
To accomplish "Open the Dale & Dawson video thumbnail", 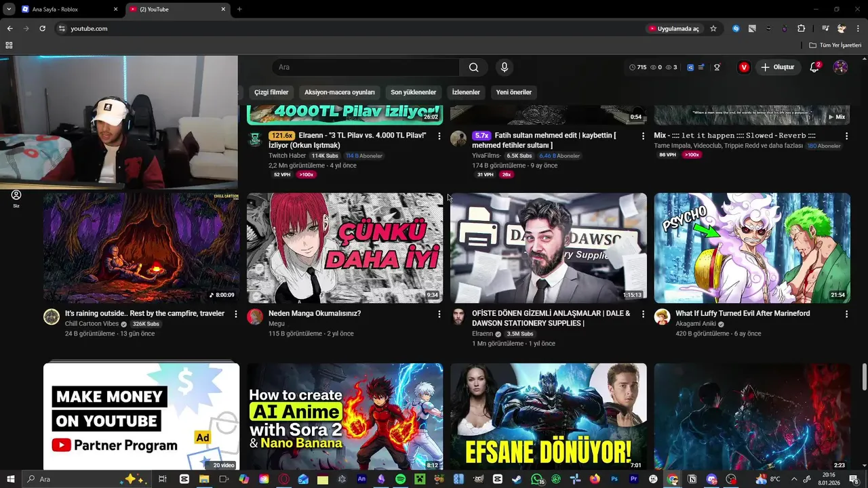I will point(548,247).
